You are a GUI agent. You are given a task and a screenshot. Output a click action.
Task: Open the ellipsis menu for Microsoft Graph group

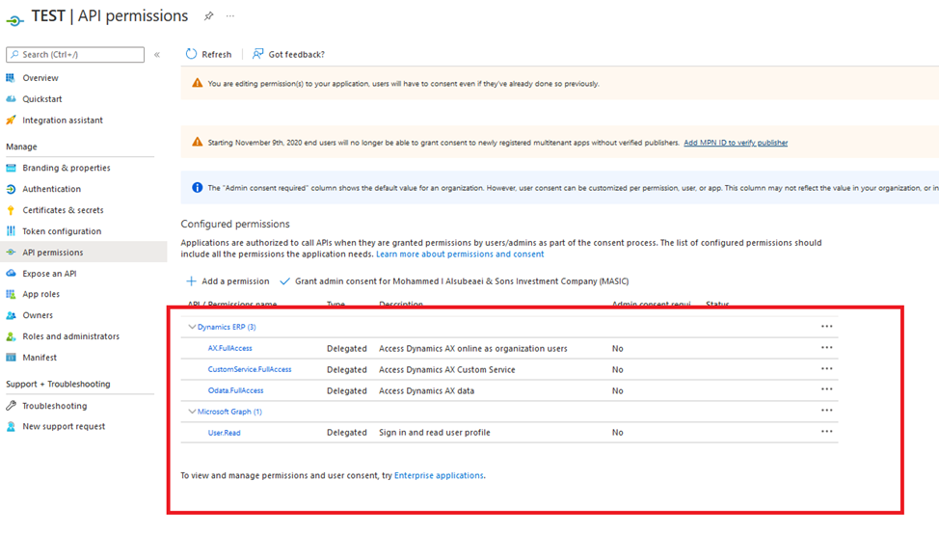[x=826, y=411]
